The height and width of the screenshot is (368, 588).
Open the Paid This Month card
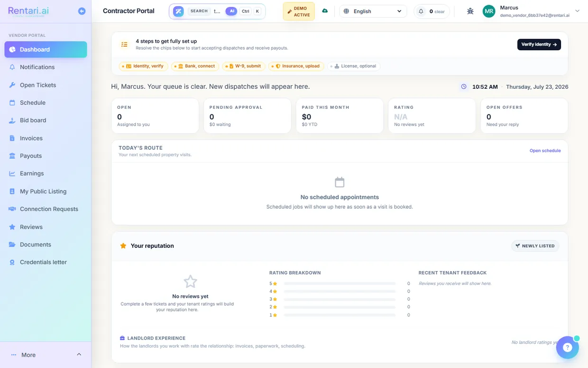[340, 116]
